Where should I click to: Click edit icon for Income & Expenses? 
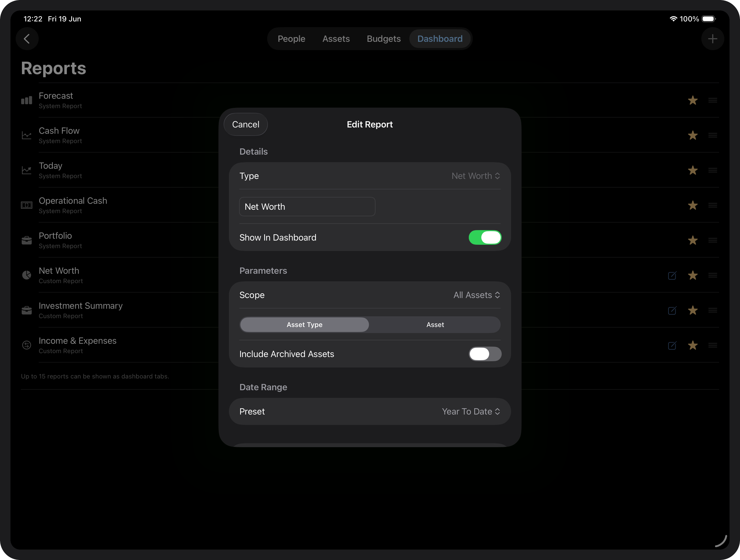click(x=672, y=345)
